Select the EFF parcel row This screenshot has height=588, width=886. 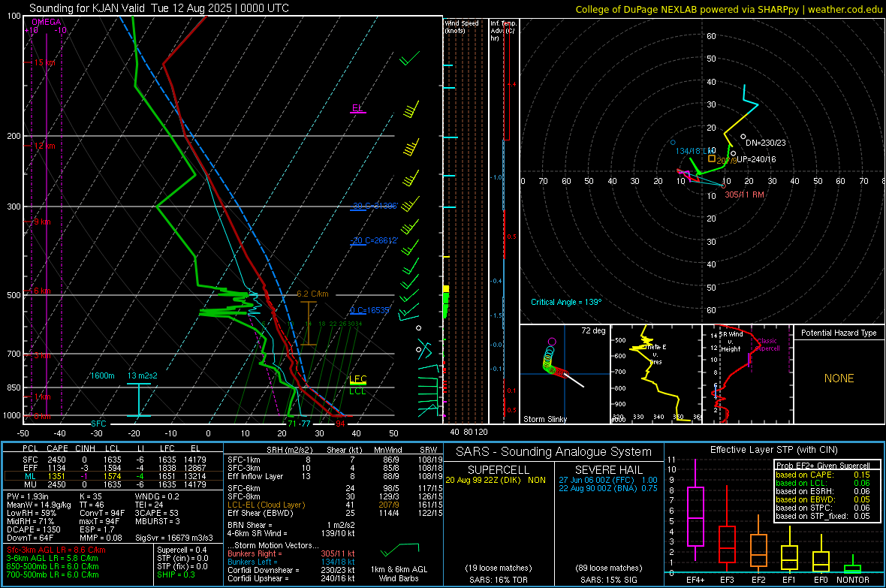(x=113, y=468)
